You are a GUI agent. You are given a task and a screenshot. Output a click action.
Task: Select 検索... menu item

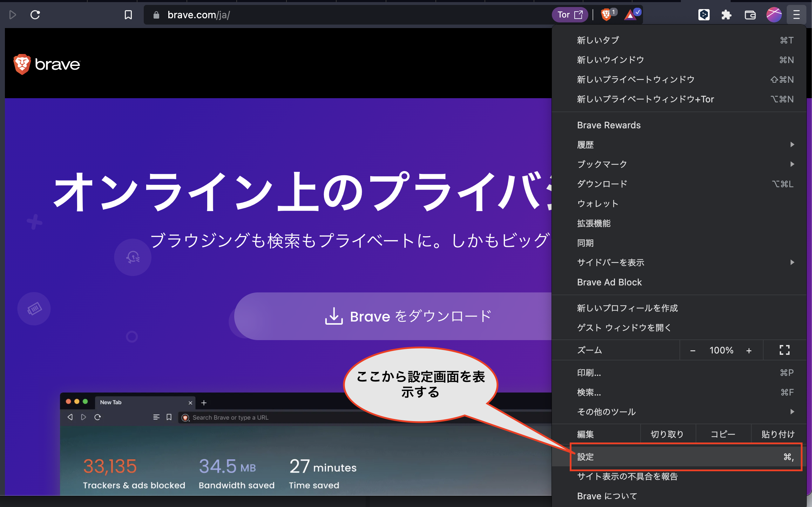click(679, 392)
